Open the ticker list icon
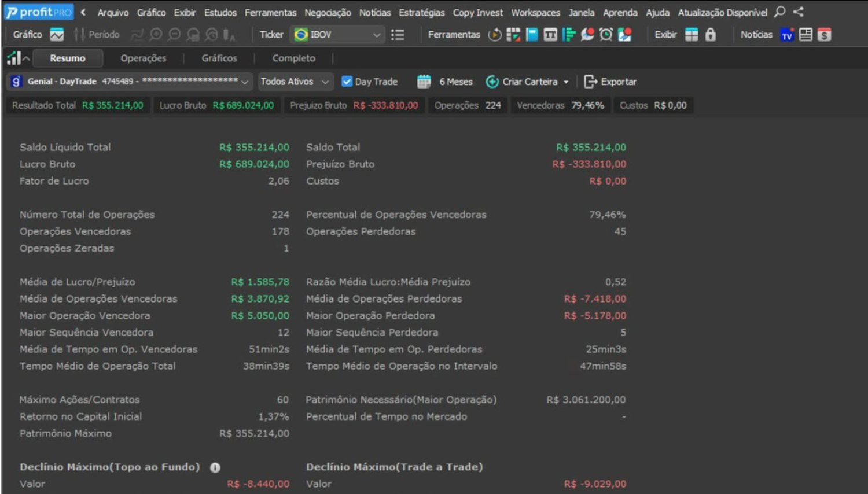The width and height of the screenshot is (868, 494). pyautogui.click(x=398, y=35)
